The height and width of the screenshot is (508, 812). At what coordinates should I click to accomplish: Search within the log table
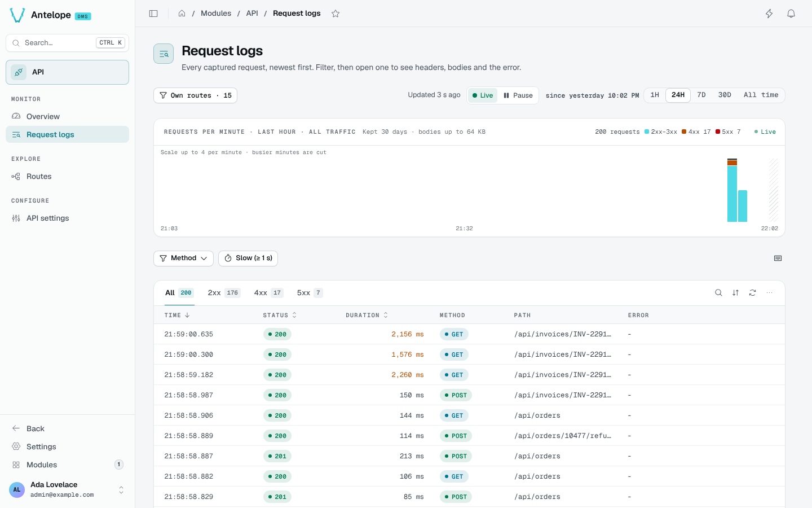[x=718, y=293]
